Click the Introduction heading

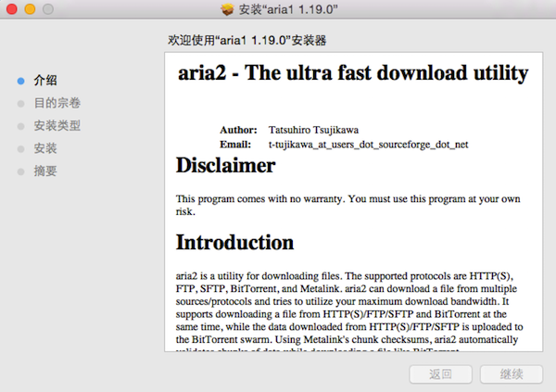pyautogui.click(x=234, y=242)
